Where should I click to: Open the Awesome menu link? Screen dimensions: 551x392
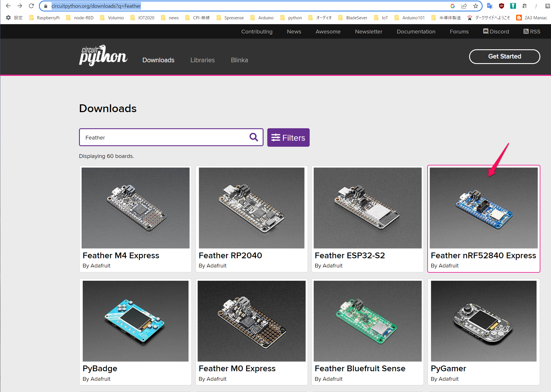click(x=328, y=31)
